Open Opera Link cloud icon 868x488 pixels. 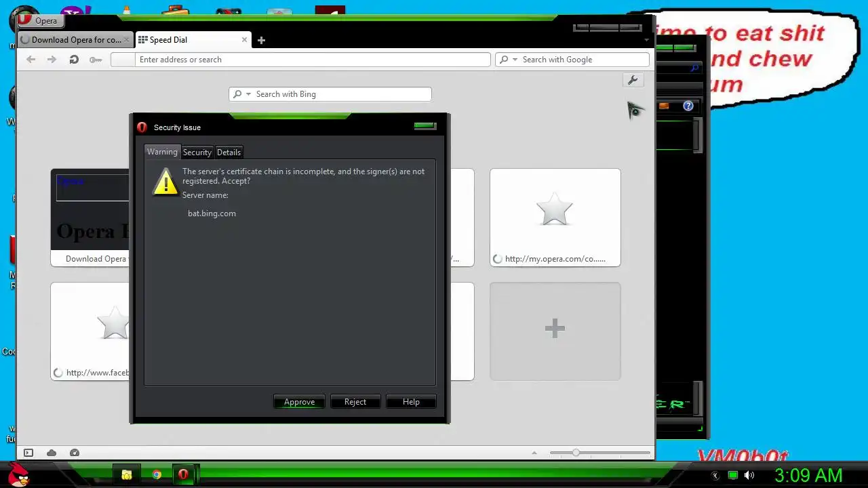click(x=52, y=453)
